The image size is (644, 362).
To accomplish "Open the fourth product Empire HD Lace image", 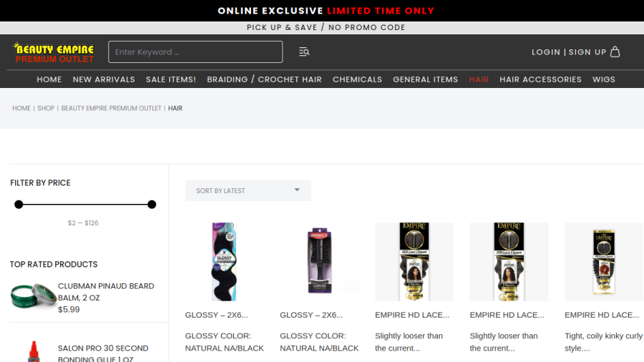I will (x=509, y=262).
